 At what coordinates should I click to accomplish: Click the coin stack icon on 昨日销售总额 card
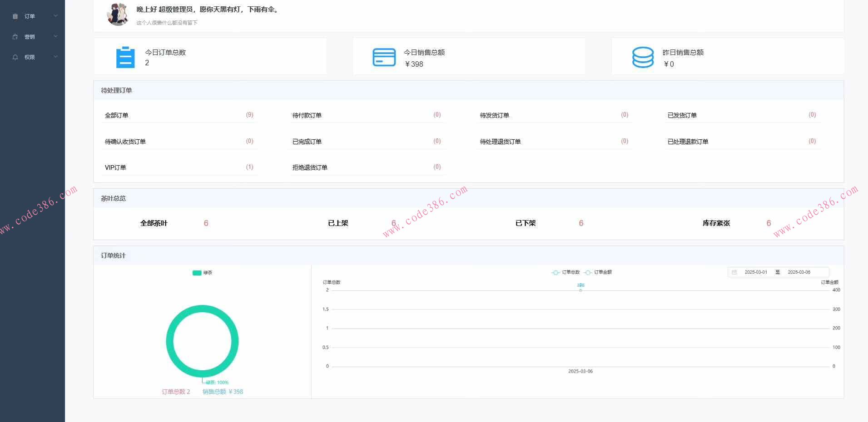pos(642,57)
